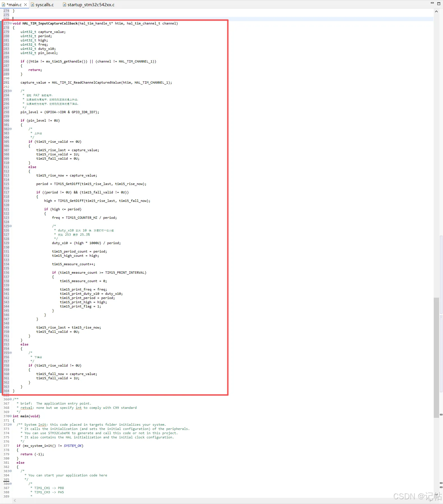Click 'if (tim15_rise_valid == 0U)' line
The height and width of the screenshot is (504, 443).
pos(55,142)
